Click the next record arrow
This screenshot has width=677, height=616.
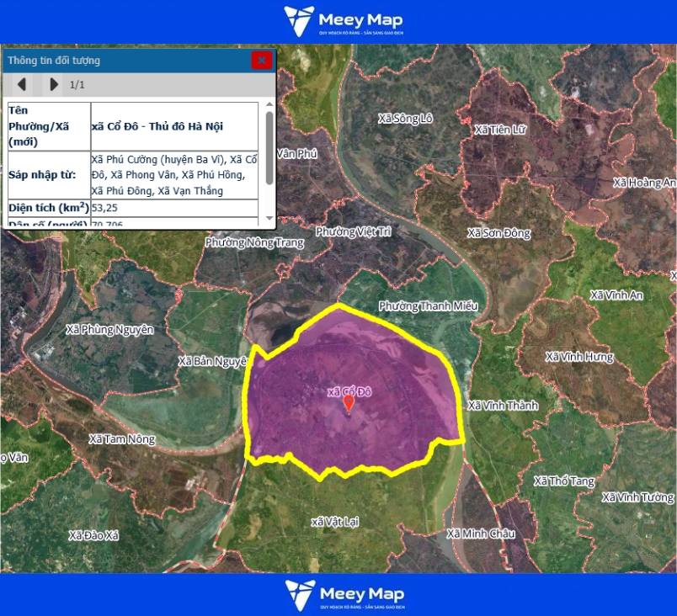click(x=54, y=84)
